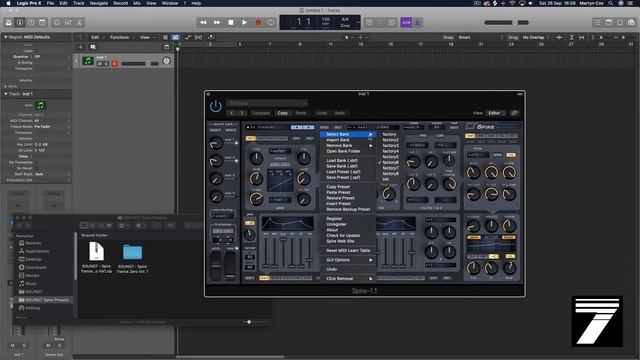The width and height of the screenshot is (640, 360).
Task: Open the Navigate menu in menu bar
Action: pos(99,3)
